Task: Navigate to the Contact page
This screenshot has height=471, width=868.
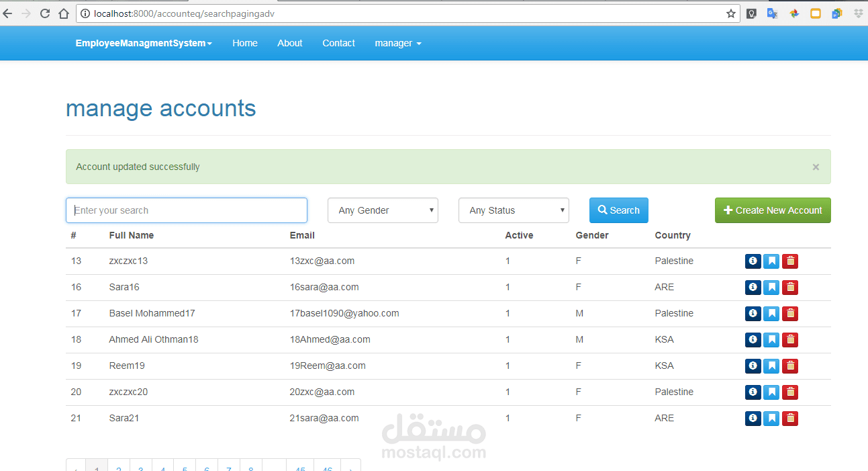Action: point(338,43)
